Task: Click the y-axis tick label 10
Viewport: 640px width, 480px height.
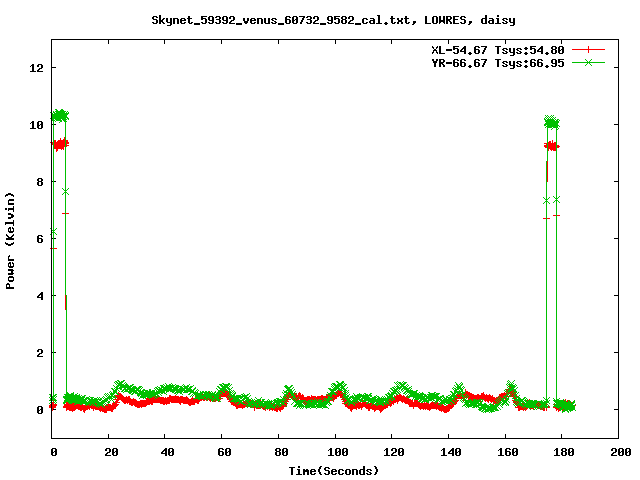Action: point(36,125)
